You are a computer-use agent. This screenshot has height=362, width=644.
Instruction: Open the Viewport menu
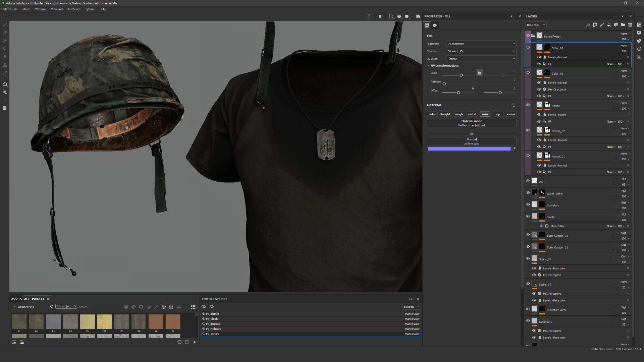point(57,9)
